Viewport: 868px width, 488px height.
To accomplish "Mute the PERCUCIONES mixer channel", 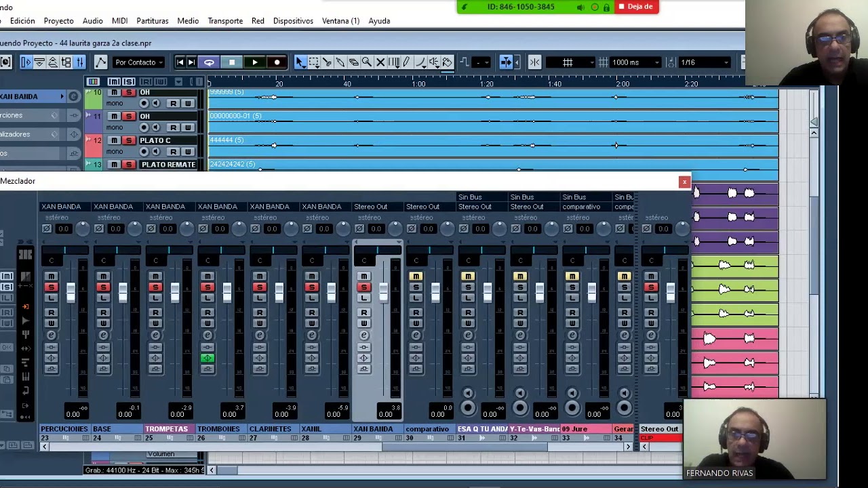I will click(x=51, y=277).
